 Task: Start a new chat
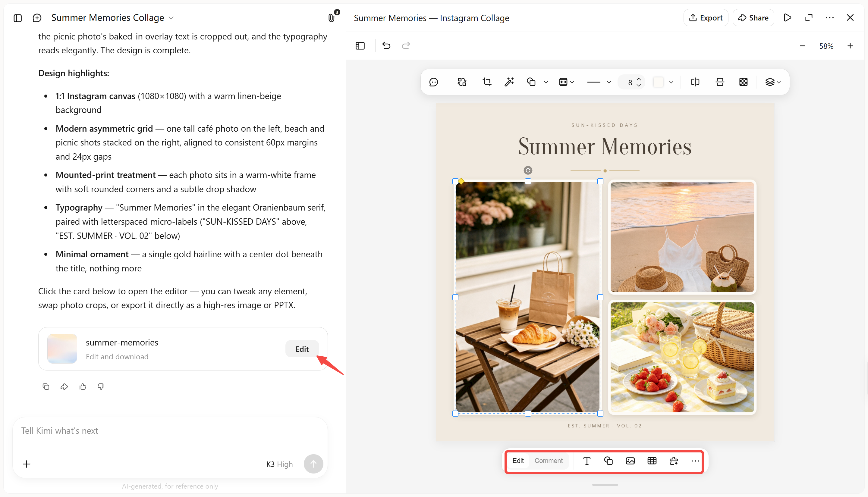click(x=37, y=18)
